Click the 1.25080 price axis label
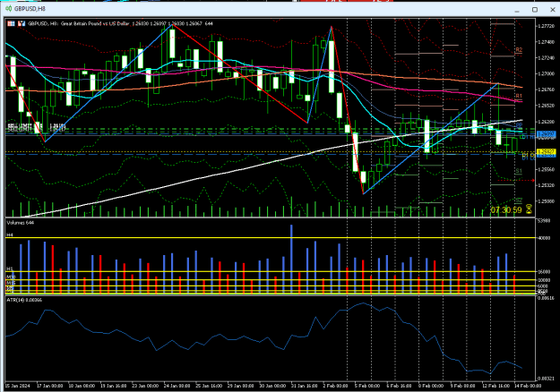Image resolution: width=560 pixels, height=392 pixels. click(546, 200)
